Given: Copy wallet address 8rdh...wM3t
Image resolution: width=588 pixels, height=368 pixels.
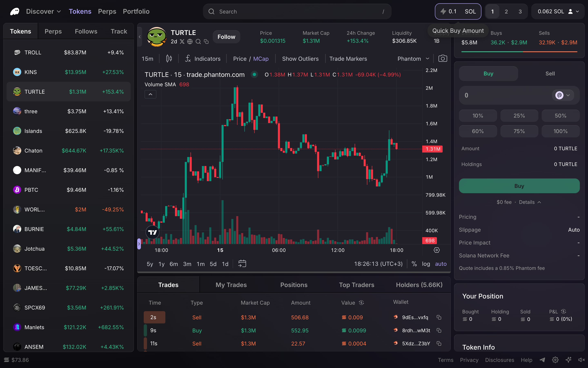Looking at the screenshot, I should (439, 331).
